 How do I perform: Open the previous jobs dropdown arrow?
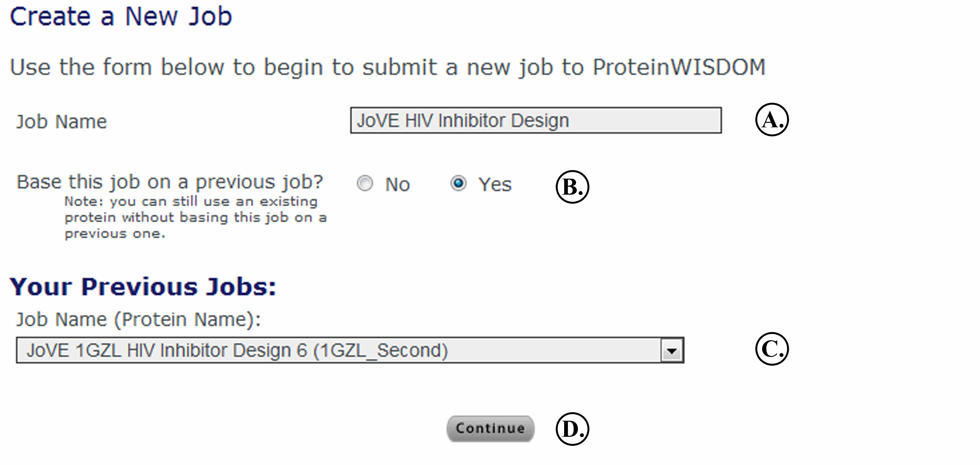(x=672, y=351)
